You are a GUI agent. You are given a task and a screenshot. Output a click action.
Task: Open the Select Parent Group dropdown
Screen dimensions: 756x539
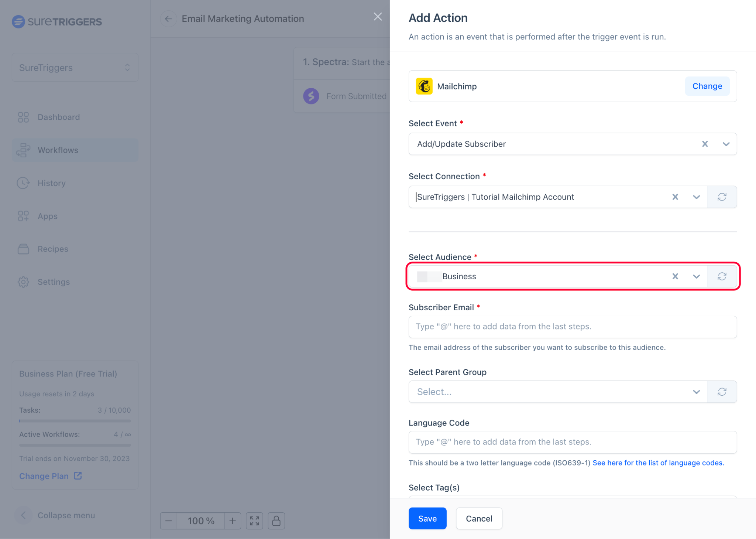[x=696, y=392]
